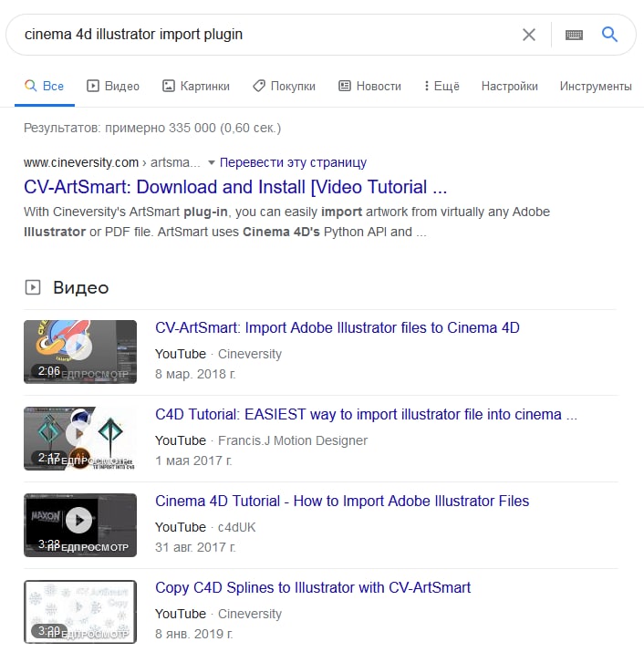Click the results count text Результатов: примерно 335 000
This screenshot has width=644, height=652.
pyautogui.click(x=152, y=128)
